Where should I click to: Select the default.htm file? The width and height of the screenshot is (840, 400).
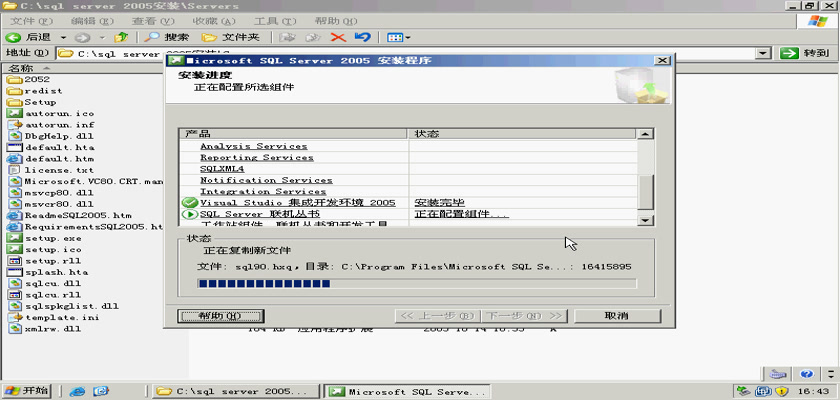pyautogui.click(x=51, y=159)
